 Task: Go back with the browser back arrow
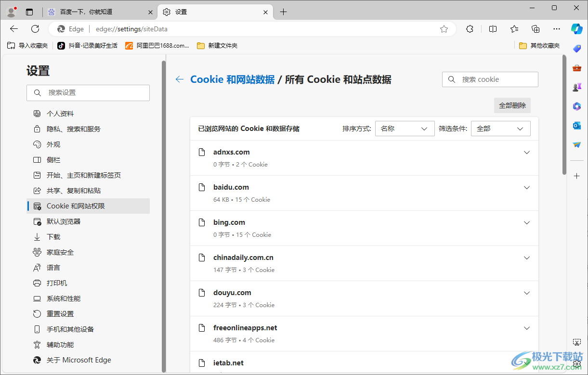point(14,29)
